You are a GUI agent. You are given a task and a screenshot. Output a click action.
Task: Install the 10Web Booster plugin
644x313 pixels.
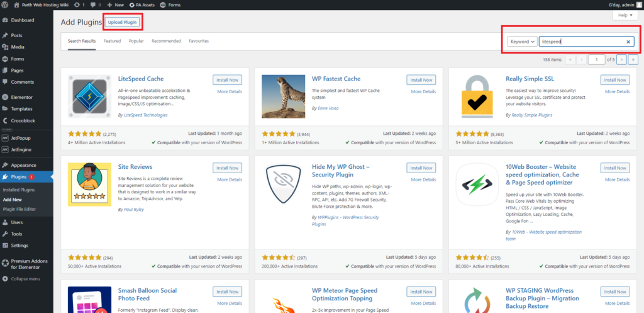[615, 168]
